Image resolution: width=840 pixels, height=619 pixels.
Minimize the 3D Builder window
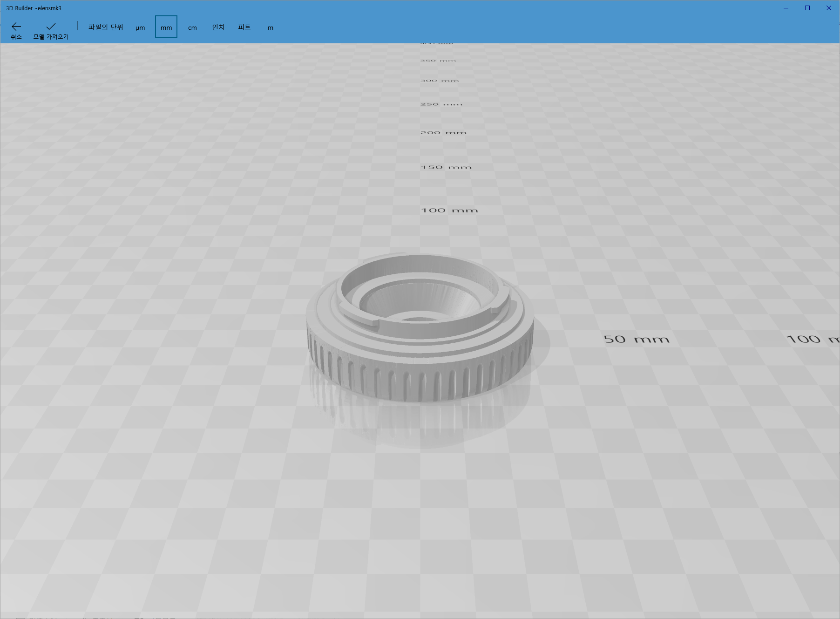pos(786,8)
